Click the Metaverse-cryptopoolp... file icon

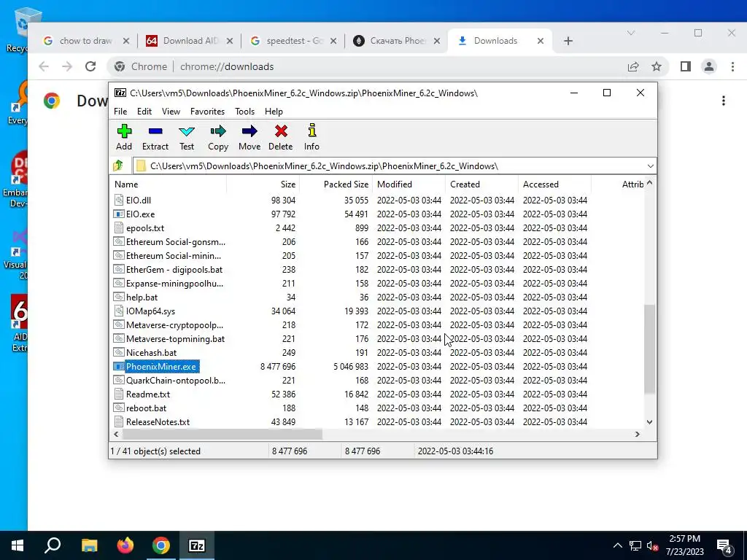pyautogui.click(x=119, y=324)
